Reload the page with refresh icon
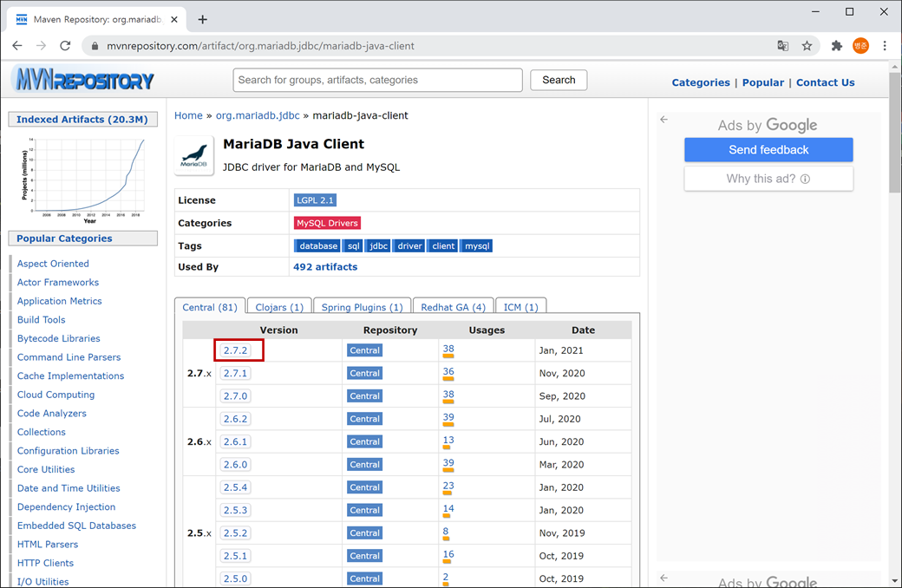 click(65, 45)
